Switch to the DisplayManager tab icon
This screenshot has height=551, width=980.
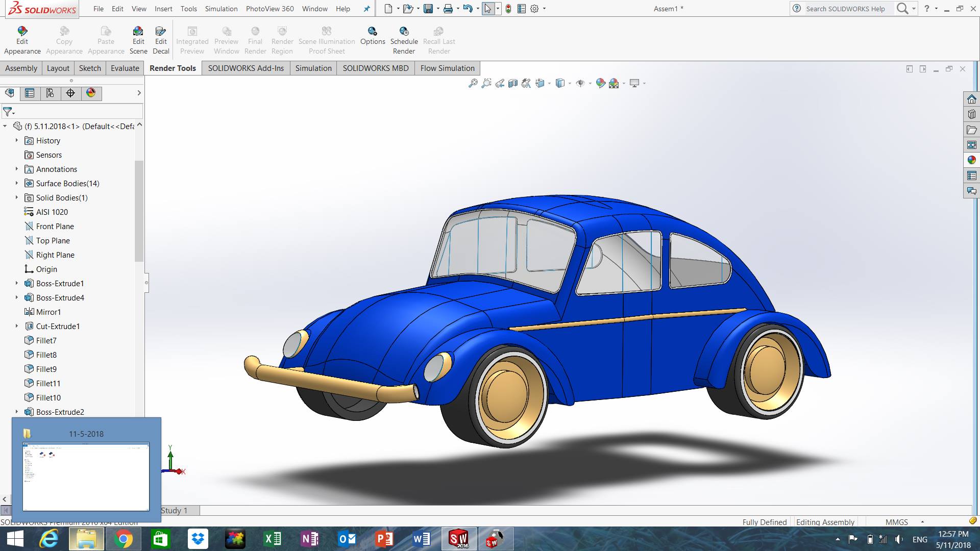[91, 93]
